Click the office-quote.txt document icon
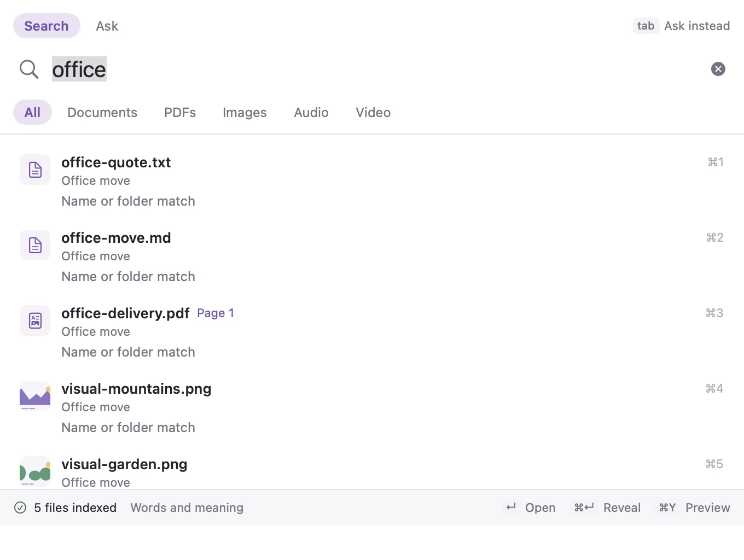Image resolution: width=744 pixels, height=560 pixels. (x=35, y=170)
